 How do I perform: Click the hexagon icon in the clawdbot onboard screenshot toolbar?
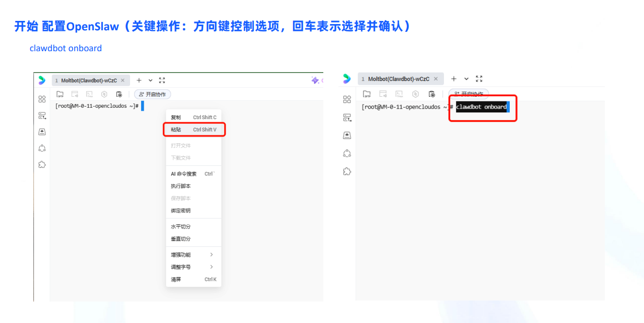point(415,94)
